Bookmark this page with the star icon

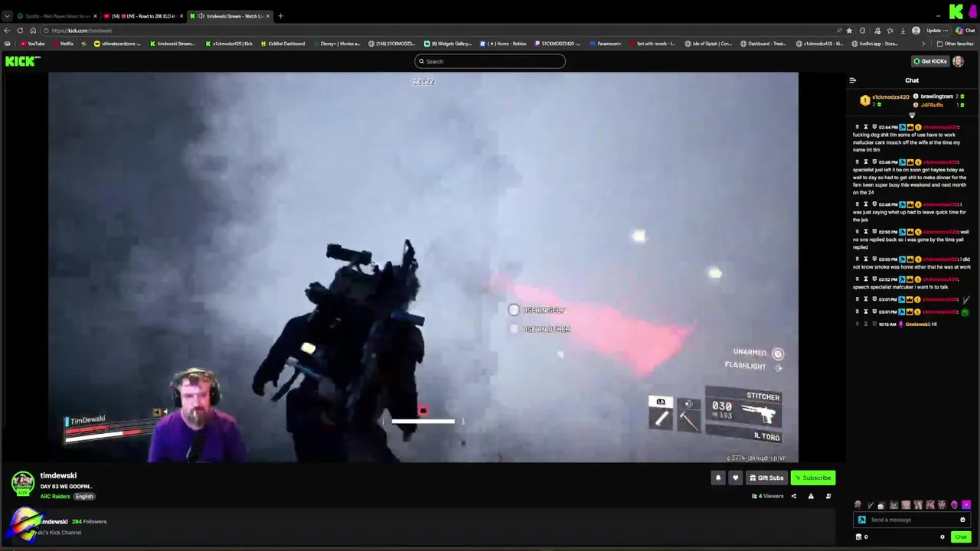tap(849, 31)
